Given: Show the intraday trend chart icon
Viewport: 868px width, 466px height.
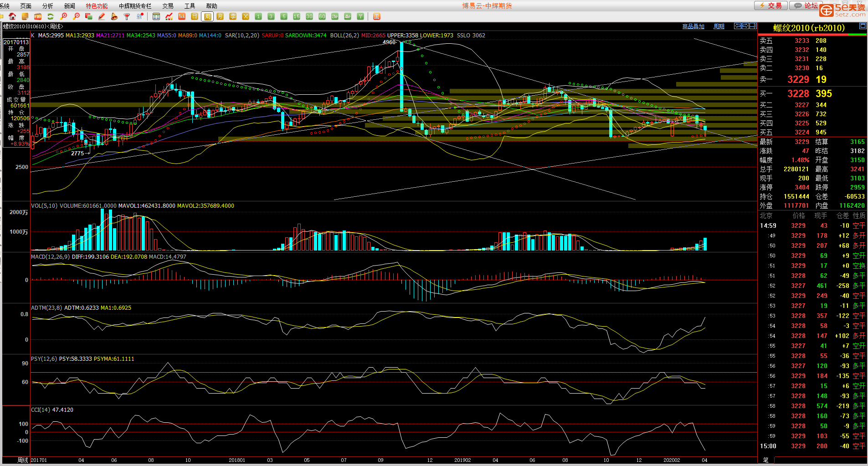Looking at the screenshot, I should point(169,16).
